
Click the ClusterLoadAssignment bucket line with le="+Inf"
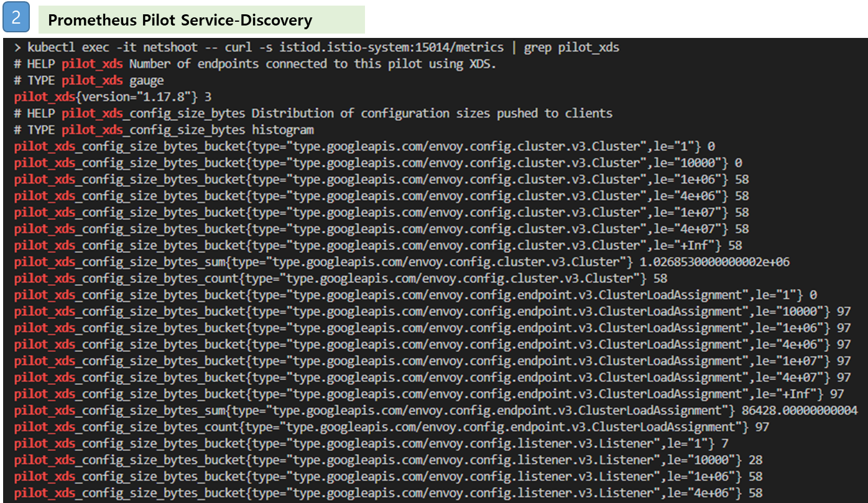click(x=429, y=394)
